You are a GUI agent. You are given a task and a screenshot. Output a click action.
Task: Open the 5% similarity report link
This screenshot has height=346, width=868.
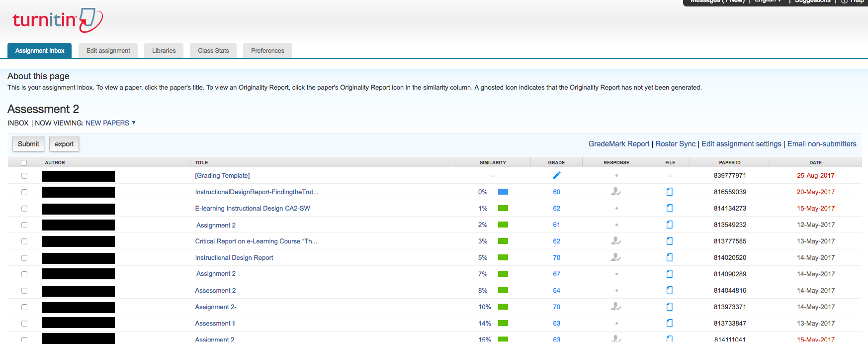[x=483, y=257]
